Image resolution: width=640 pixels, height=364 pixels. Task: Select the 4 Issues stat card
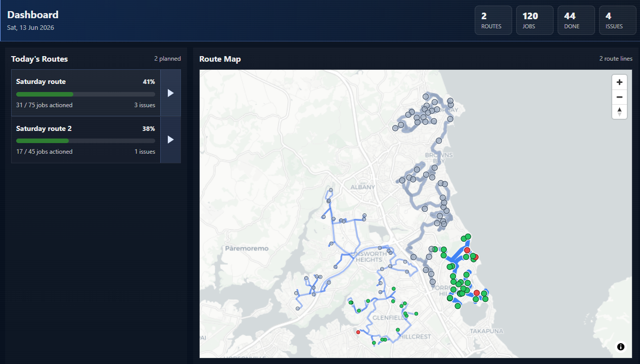[x=617, y=20]
